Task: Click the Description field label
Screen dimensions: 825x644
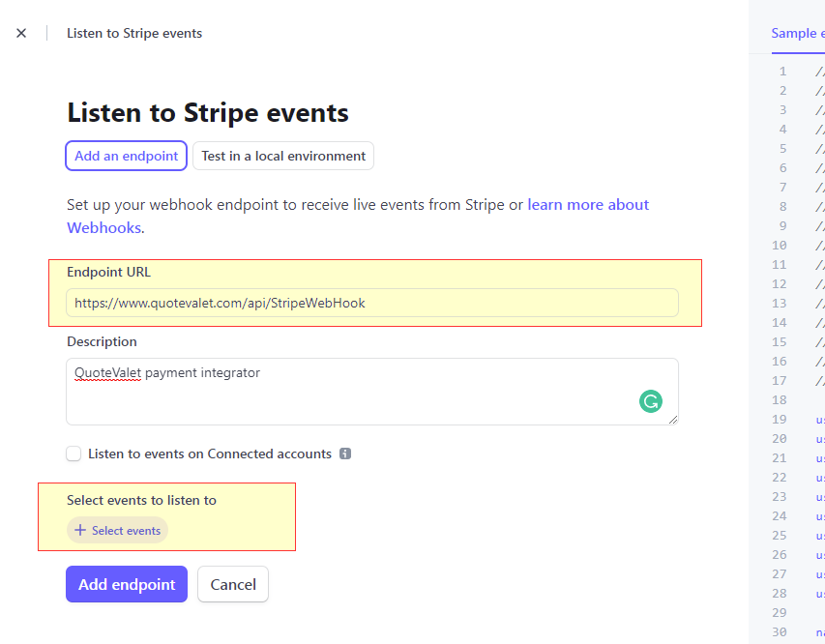Action: 102,341
